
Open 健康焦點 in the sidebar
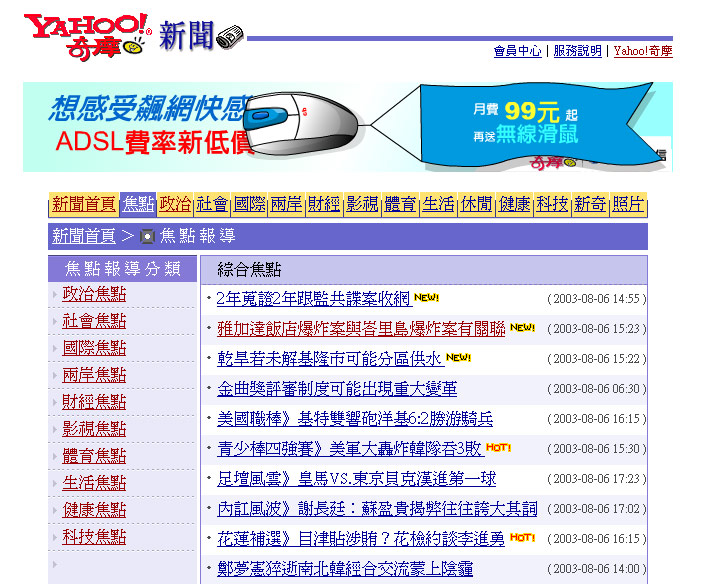pyautogui.click(x=94, y=510)
